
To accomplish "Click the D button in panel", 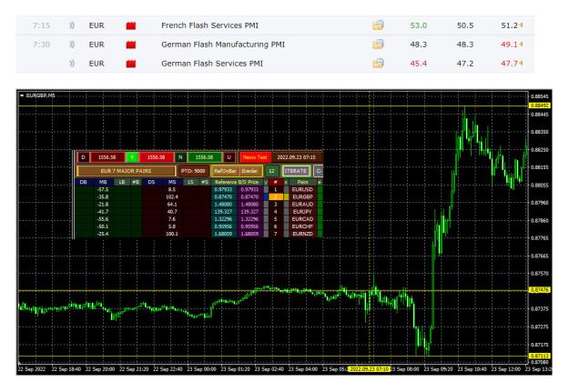I will (83, 157).
